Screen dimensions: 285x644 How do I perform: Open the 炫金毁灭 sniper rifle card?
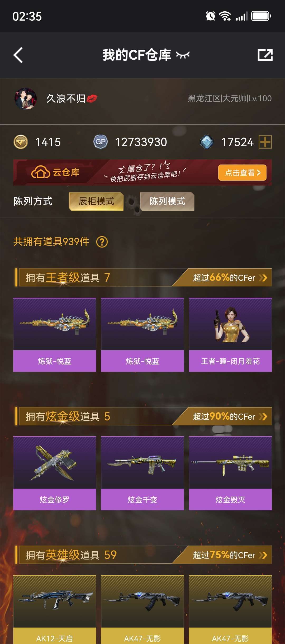(230, 473)
